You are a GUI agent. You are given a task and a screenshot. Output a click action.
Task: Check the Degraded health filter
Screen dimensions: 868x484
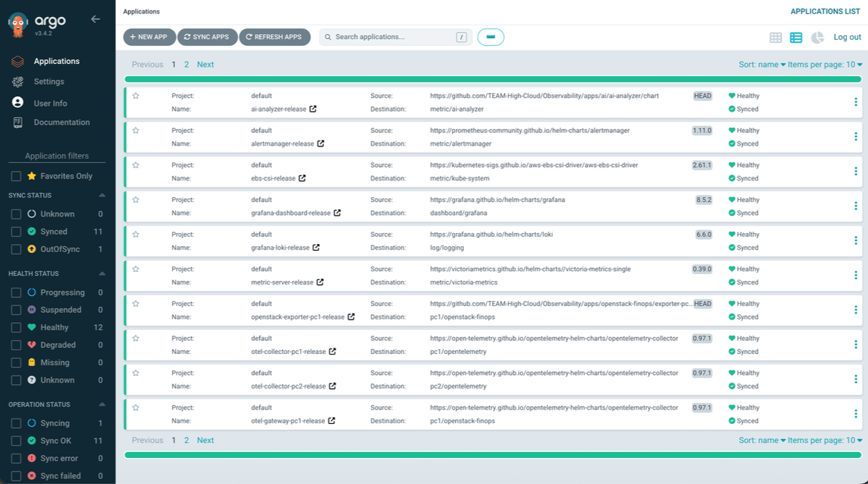click(x=16, y=346)
